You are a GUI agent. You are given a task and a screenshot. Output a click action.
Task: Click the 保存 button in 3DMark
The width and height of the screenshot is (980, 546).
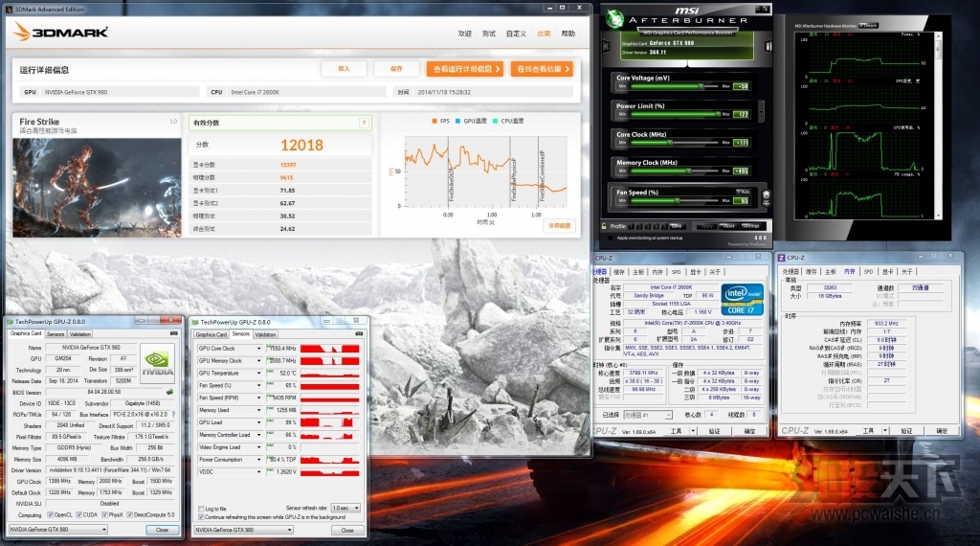pyautogui.click(x=396, y=69)
